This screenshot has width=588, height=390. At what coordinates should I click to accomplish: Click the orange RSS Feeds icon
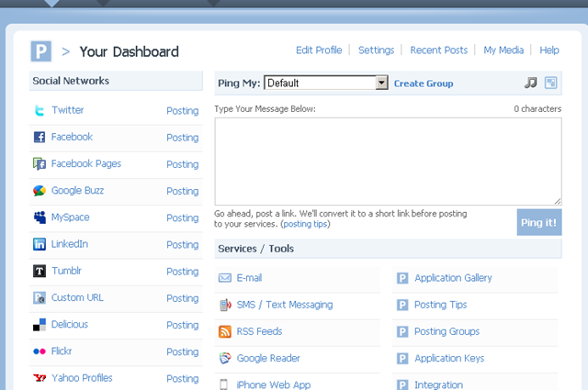(x=224, y=331)
